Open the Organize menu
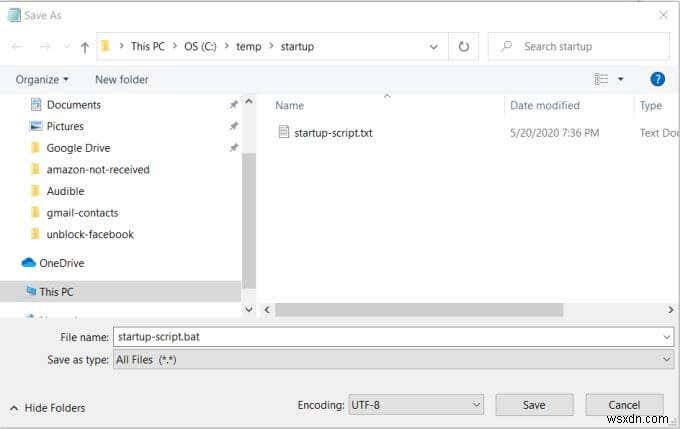 click(42, 80)
